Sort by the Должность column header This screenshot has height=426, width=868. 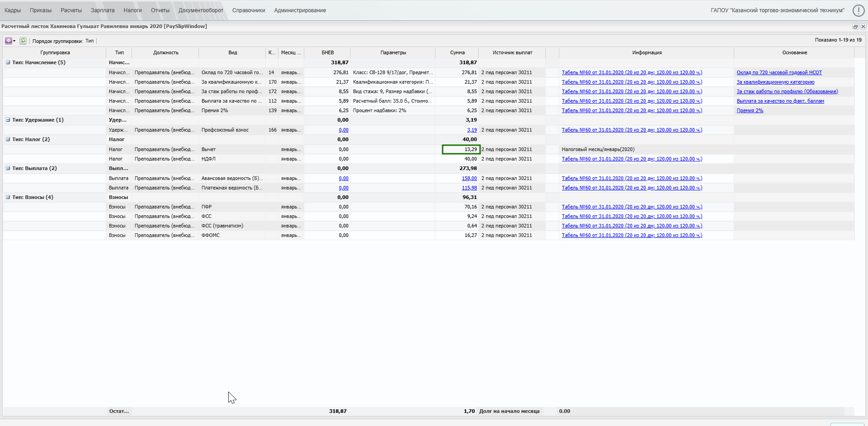pyautogui.click(x=165, y=52)
